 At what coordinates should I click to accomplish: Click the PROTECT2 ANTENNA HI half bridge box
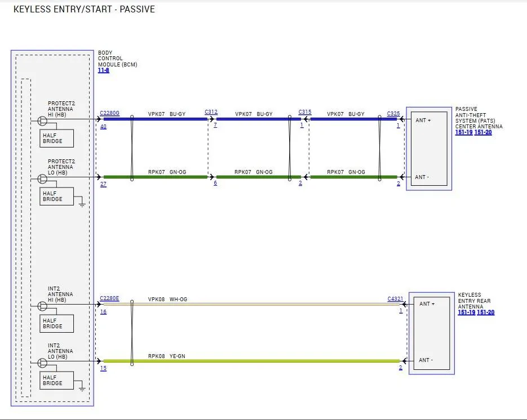[x=56, y=138]
